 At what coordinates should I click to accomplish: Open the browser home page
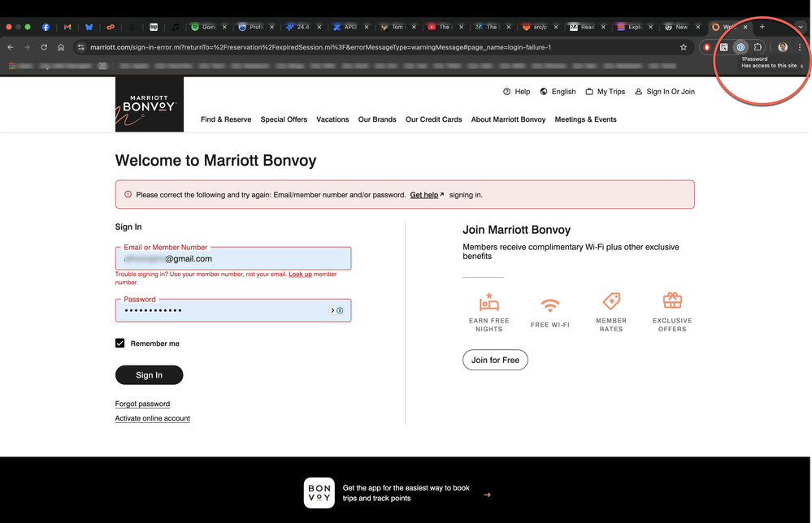(61, 47)
